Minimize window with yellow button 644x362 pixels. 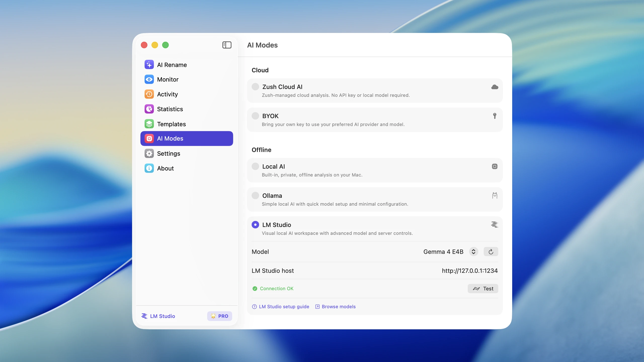(x=155, y=45)
